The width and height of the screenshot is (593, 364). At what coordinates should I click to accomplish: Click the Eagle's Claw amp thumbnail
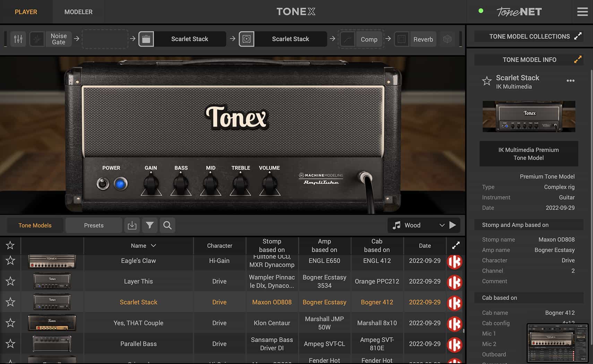click(52, 261)
